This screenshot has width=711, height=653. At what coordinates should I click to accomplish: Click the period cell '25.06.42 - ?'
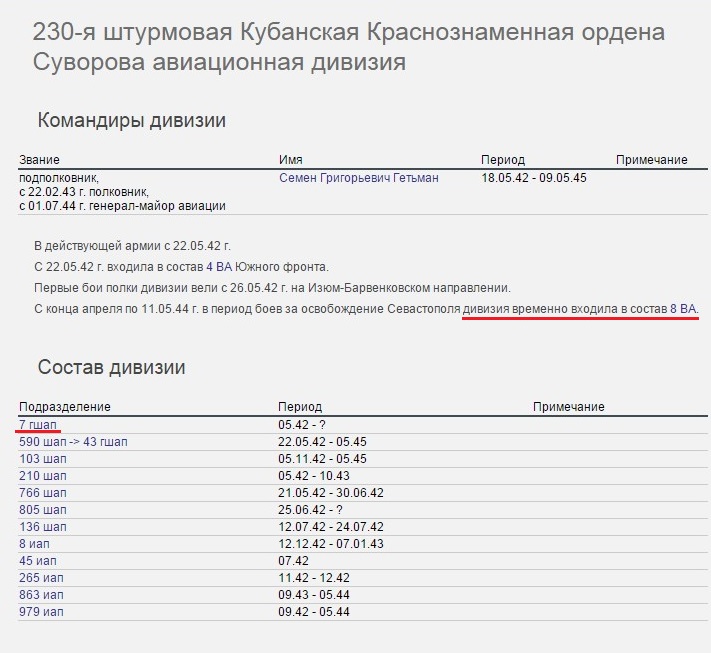pos(311,510)
